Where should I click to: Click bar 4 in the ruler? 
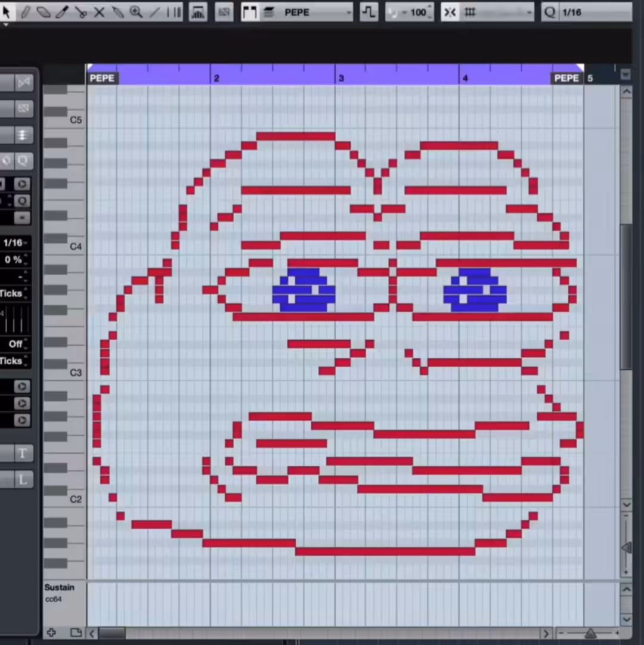point(465,78)
